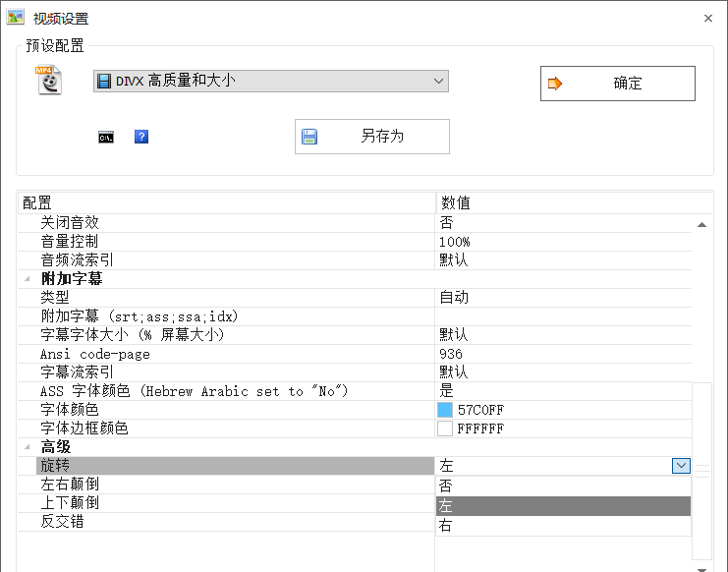Collapse the 附加字幕 section
Image resolution: width=728 pixels, height=572 pixels.
point(29,279)
